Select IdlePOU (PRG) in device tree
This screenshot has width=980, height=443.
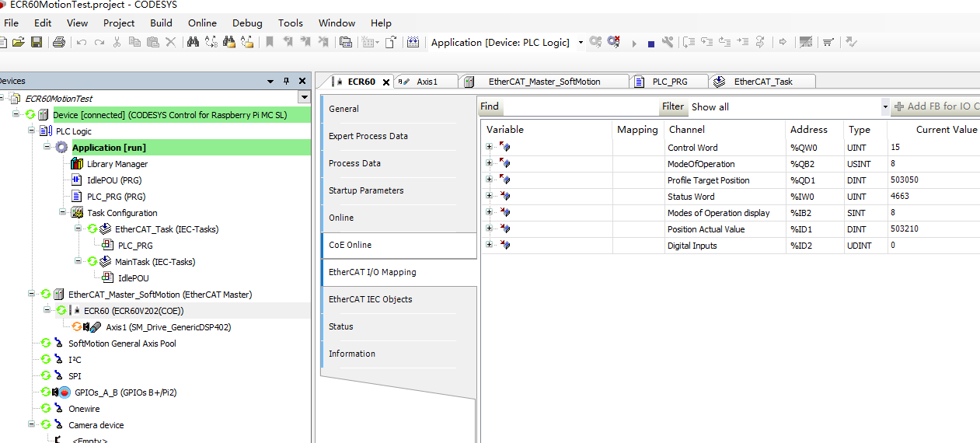click(x=116, y=180)
